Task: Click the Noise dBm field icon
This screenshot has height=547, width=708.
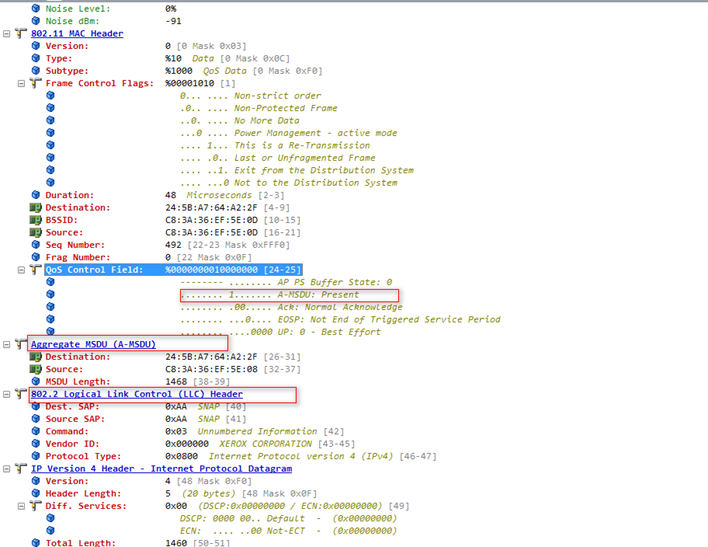Action: click(36, 21)
